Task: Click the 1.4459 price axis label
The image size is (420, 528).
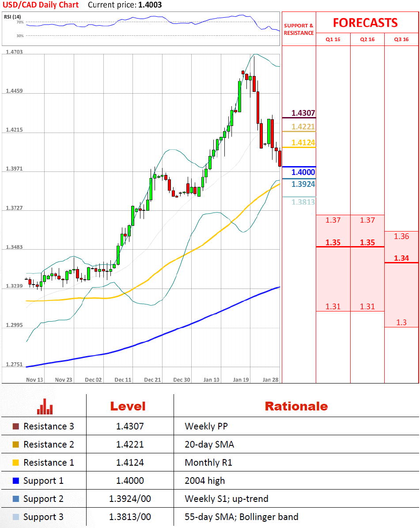Action: [14, 91]
